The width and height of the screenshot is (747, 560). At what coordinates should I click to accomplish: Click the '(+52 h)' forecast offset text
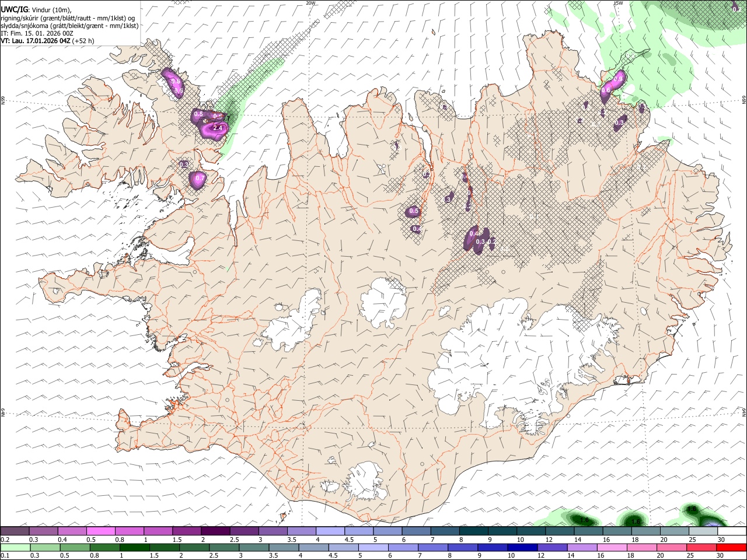tap(84, 41)
